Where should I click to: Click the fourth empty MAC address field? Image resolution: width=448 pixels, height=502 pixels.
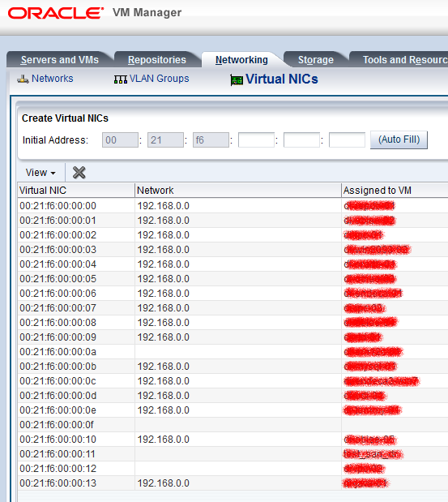(256, 140)
